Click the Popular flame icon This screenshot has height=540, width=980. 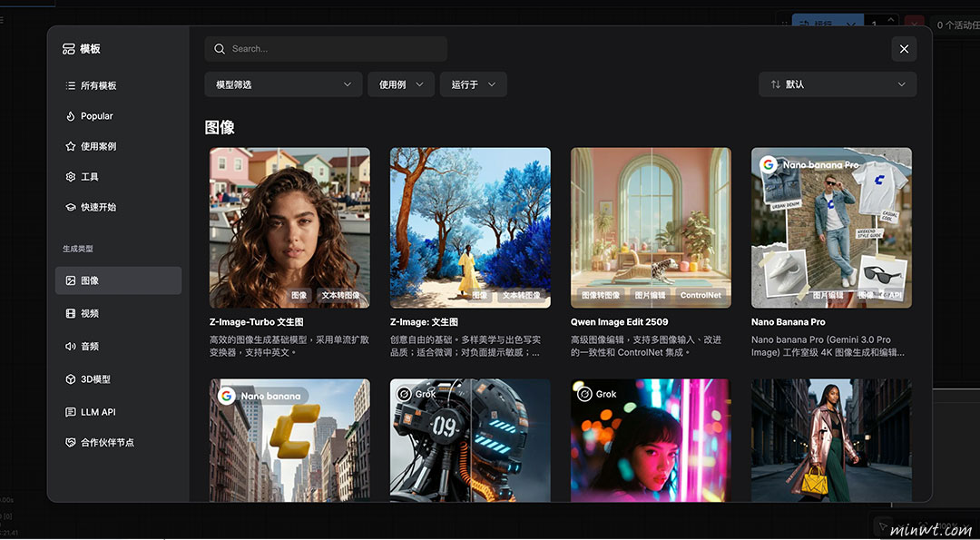click(71, 116)
